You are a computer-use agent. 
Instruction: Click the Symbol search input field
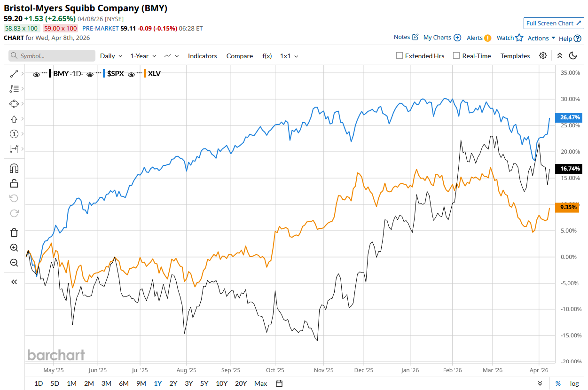point(52,56)
